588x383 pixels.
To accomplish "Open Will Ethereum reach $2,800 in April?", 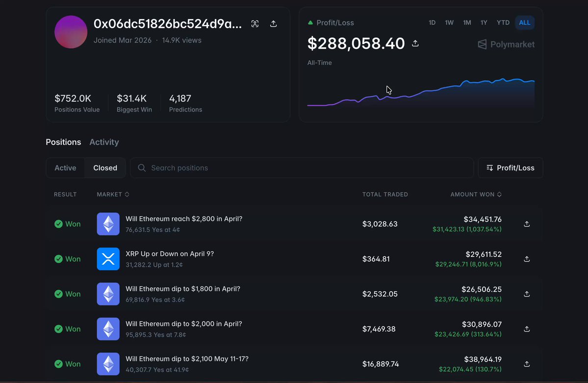I will [x=184, y=219].
